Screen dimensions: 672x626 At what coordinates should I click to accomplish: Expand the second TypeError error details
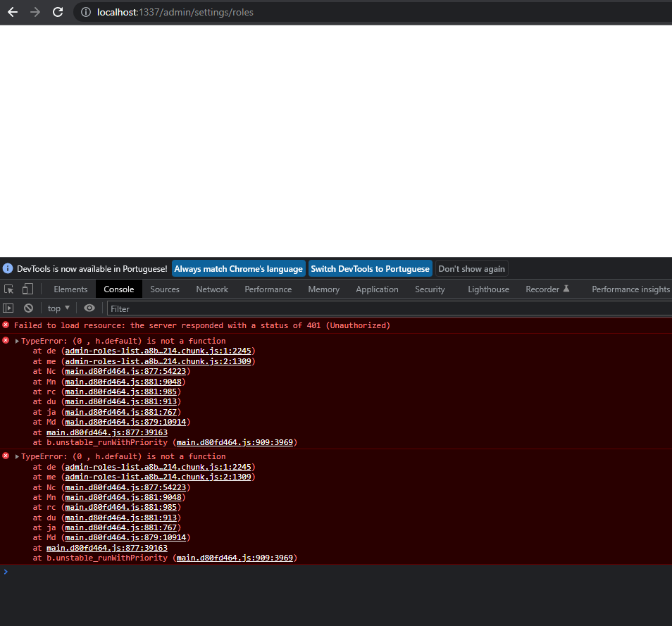16,456
